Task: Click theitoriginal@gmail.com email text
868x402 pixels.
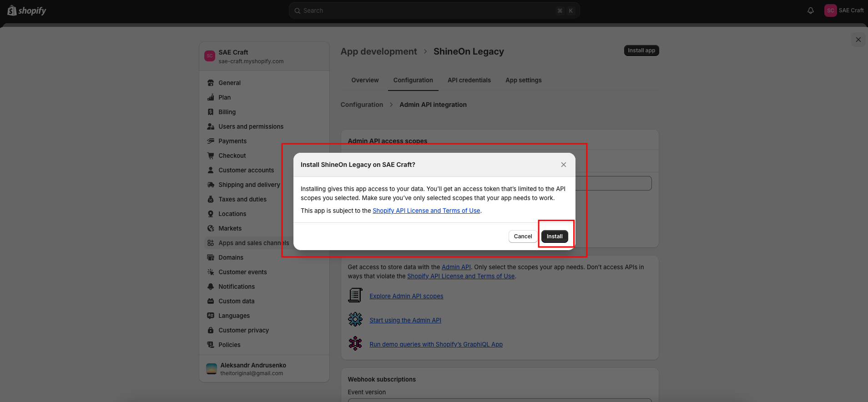Action: pyautogui.click(x=252, y=373)
